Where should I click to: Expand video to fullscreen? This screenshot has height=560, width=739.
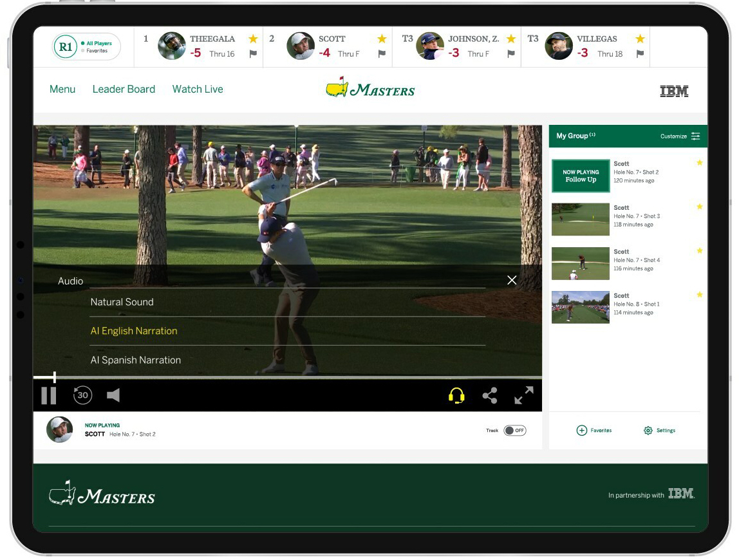click(524, 395)
